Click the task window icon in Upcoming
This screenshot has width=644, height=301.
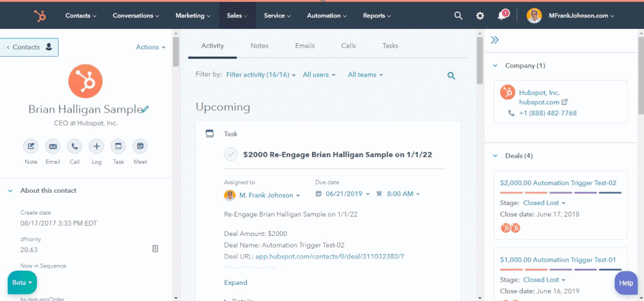(210, 133)
